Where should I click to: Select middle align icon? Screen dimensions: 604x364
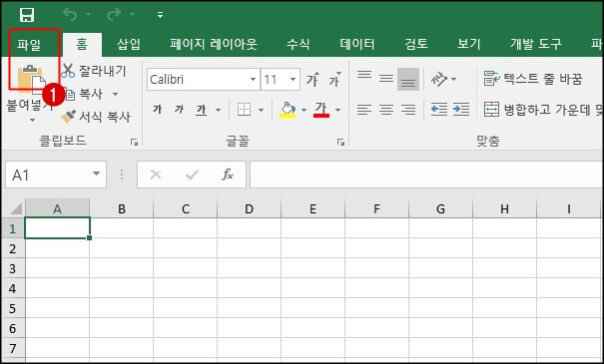[386, 79]
